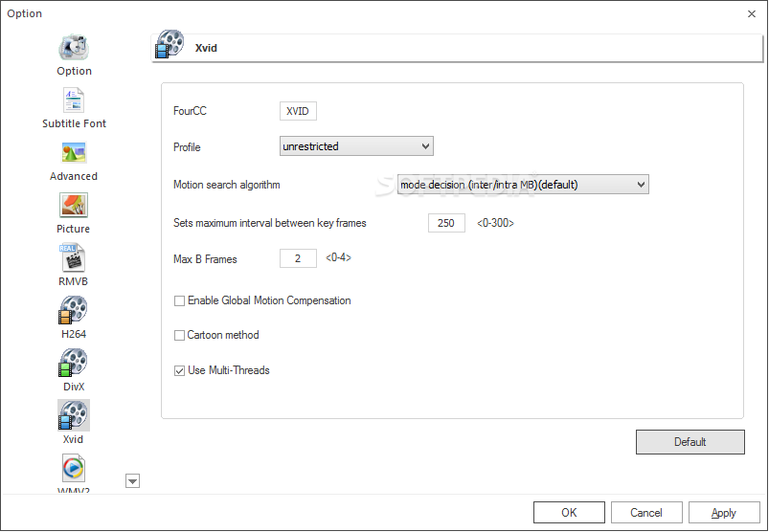Open the Option category icon
Image resolution: width=769 pixels, height=532 pixels.
[x=74, y=48]
